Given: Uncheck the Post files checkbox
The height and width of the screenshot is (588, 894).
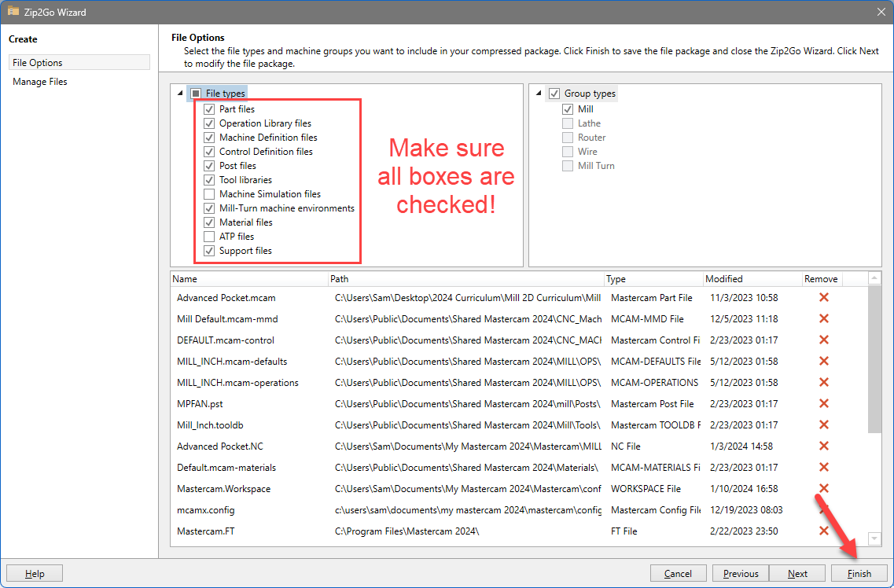Looking at the screenshot, I should [209, 166].
